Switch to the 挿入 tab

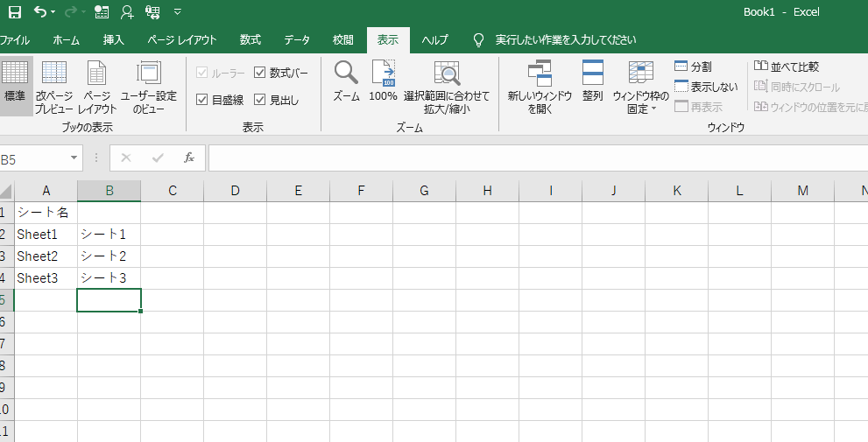point(114,40)
